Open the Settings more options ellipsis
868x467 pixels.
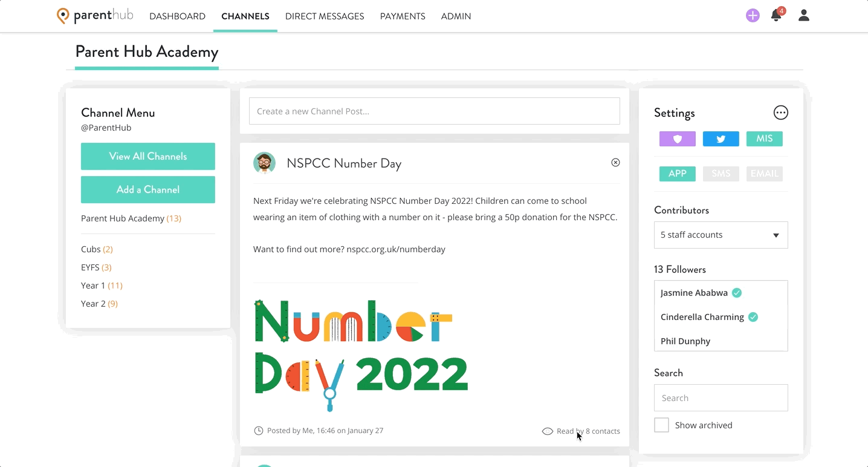[781, 113]
